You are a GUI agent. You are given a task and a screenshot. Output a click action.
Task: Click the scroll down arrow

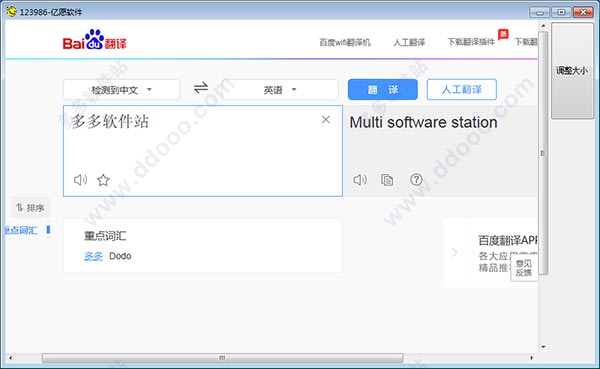(543, 347)
